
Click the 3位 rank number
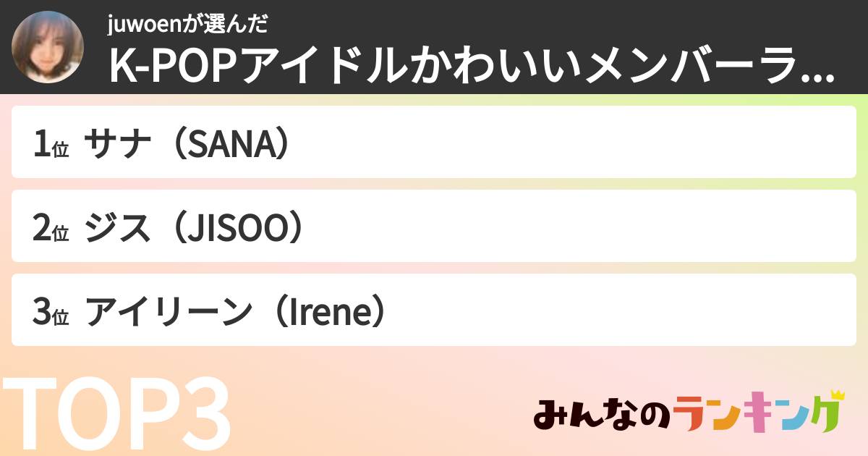[x=50, y=312]
